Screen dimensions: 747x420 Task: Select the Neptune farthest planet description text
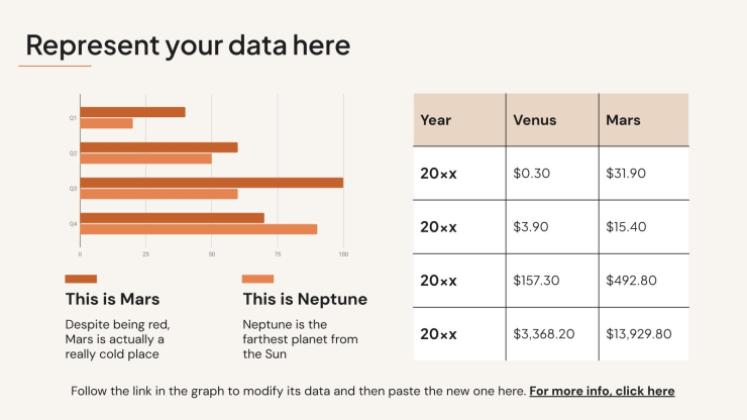[300, 339]
